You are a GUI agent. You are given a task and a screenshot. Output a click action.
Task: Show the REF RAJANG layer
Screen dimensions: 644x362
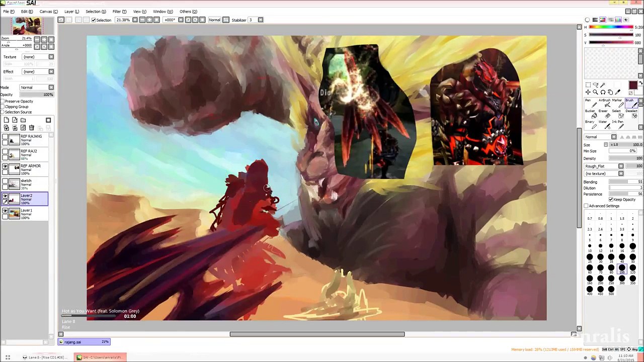pyautogui.click(x=5, y=137)
